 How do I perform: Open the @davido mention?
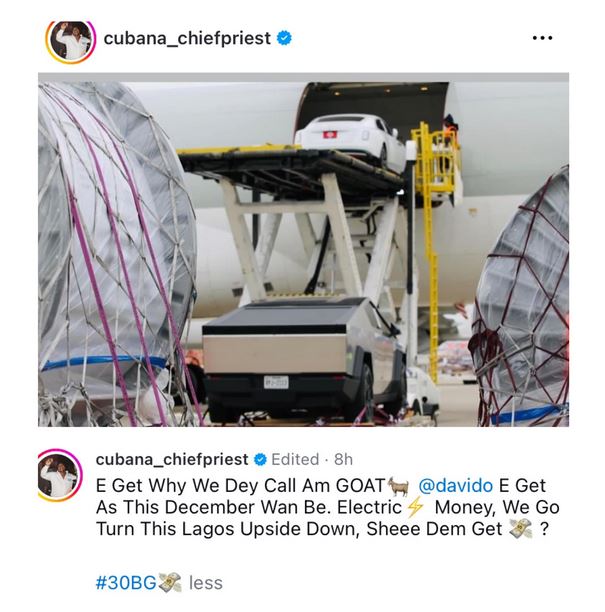(x=456, y=486)
